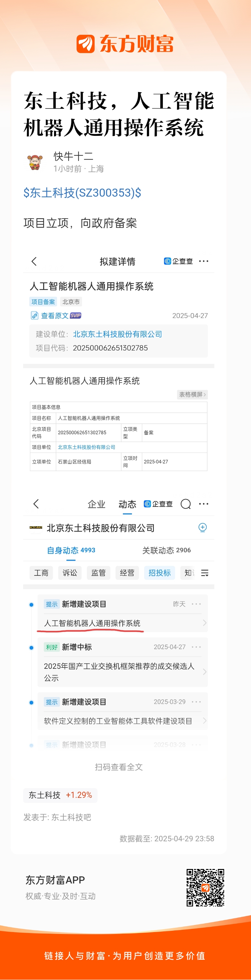This screenshot has width=251, height=980.
Task: Open more options in 动态 header
Action: tap(204, 504)
